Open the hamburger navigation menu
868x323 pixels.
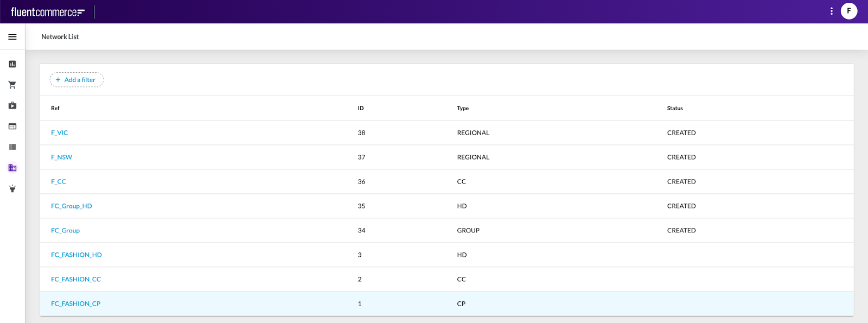(x=12, y=37)
